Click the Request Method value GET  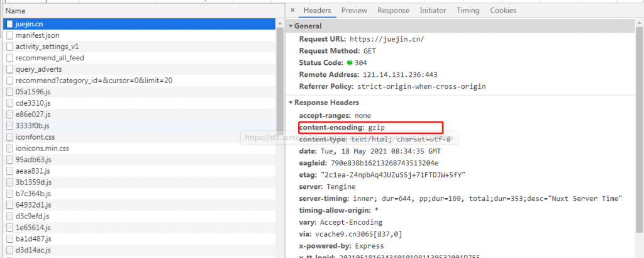point(370,52)
